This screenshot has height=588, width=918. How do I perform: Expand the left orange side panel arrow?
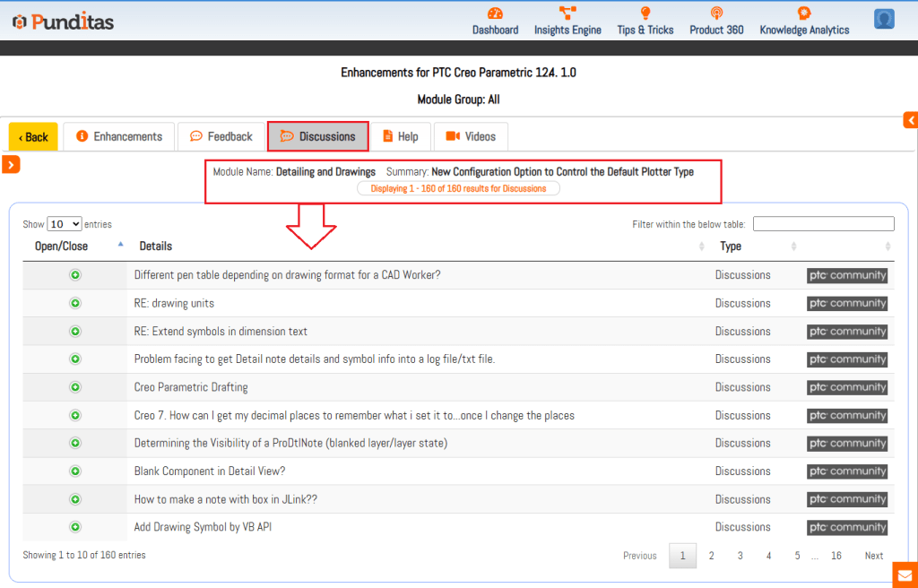click(x=11, y=164)
